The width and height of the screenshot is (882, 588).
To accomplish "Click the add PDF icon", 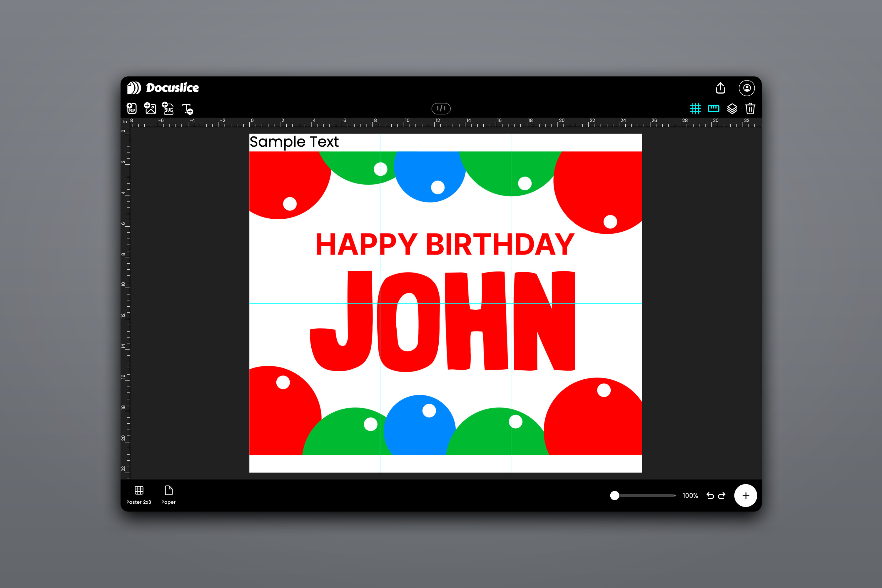I will coord(132,108).
